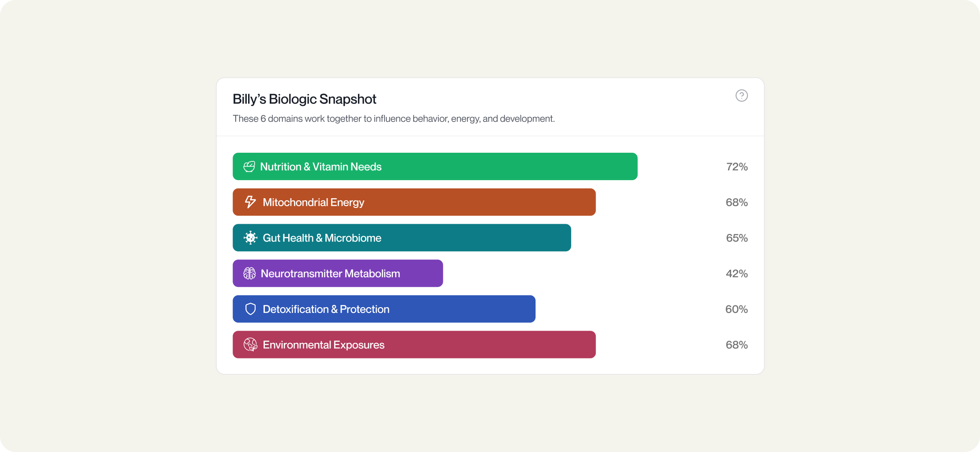The height and width of the screenshot is (452, 980).
Task: Click the salad bowl nutrition icon
Action: pyautogui.click(x=249, y=166)
